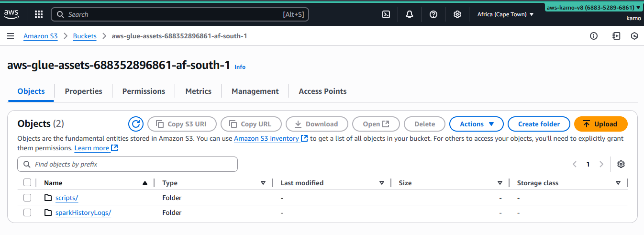Click the hexagon icon at far right
Image resolution: width=644 pixels, height=235 pixels.
[x=634, y=36]
